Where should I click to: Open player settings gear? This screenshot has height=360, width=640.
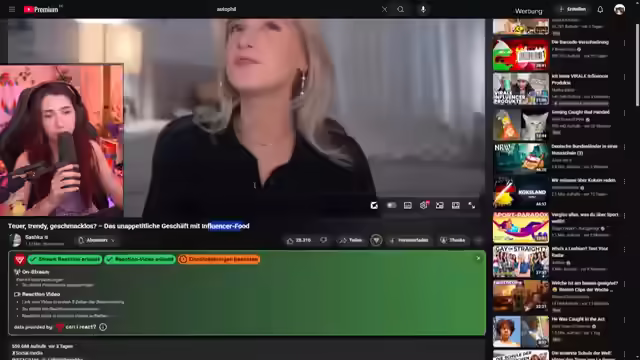(x=424, y=205)
